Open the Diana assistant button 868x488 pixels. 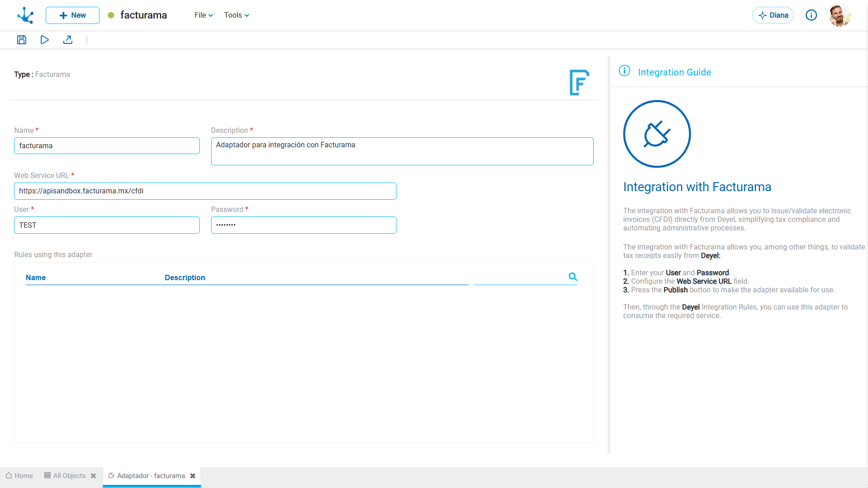point(773,15)
